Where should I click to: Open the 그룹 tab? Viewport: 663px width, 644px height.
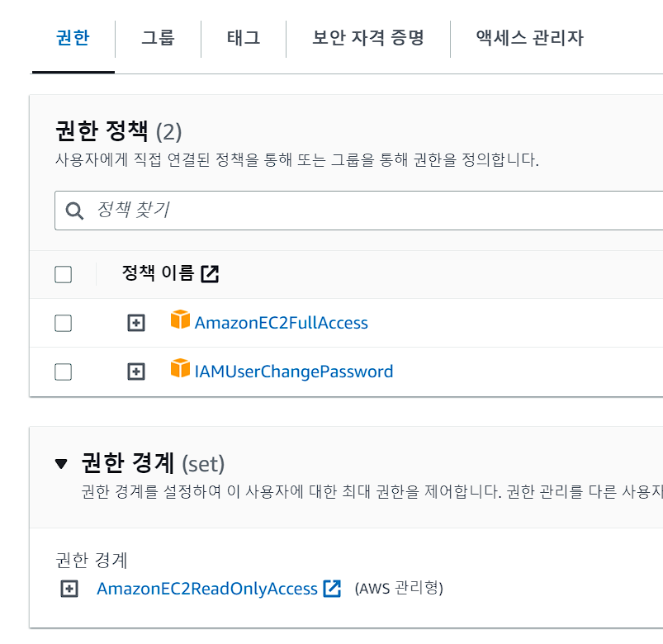click(x=158, y=38)
